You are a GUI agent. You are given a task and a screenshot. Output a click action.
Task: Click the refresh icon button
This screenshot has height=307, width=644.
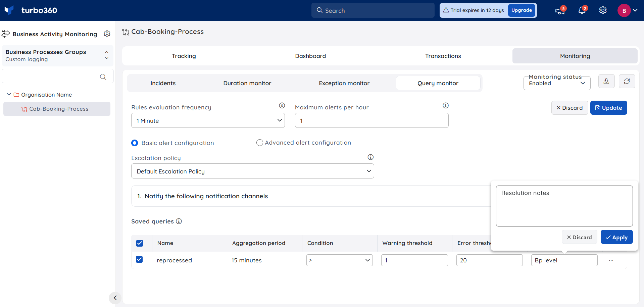pos(627,81)
